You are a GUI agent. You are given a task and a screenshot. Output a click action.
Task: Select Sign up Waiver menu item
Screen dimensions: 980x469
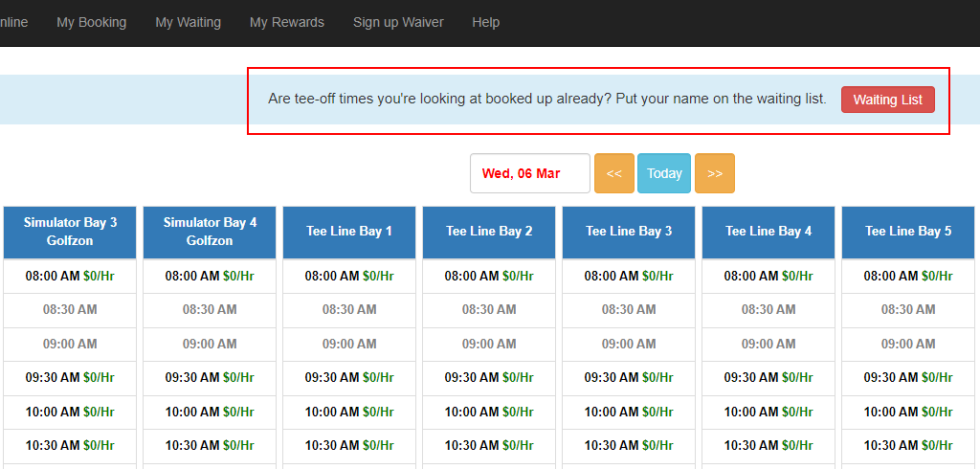[398, 22]
